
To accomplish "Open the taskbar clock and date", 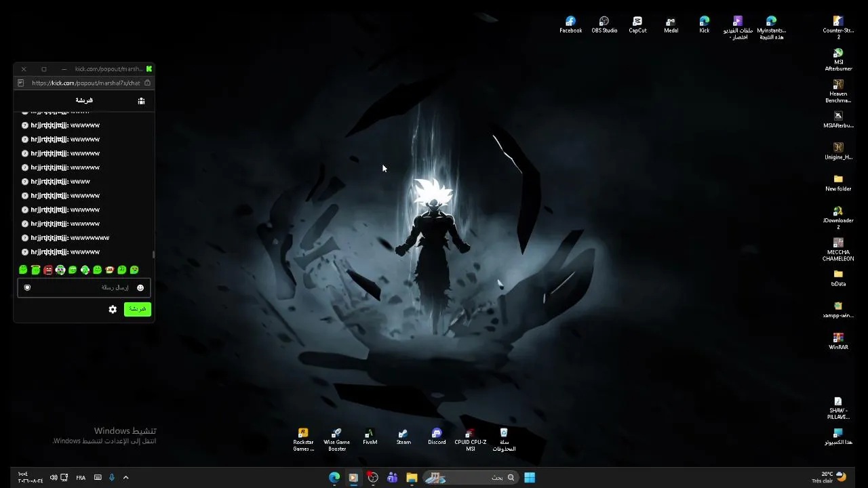I will (30, 478).
